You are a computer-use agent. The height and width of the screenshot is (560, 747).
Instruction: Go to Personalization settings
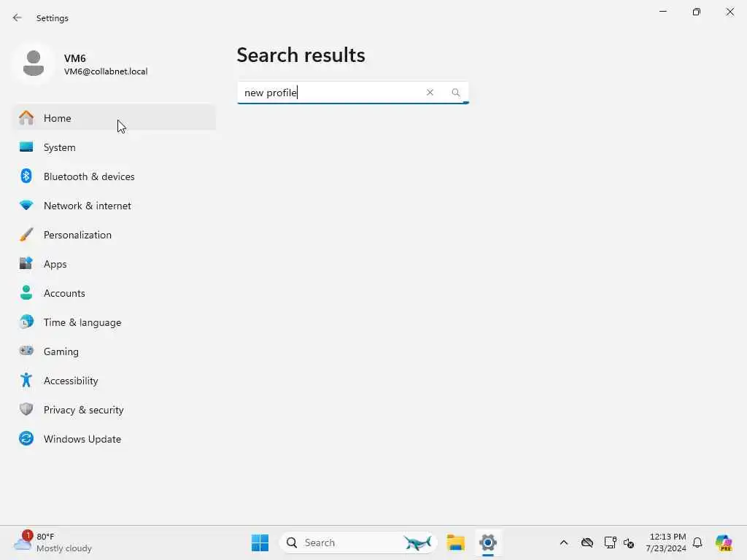[115, 235]
